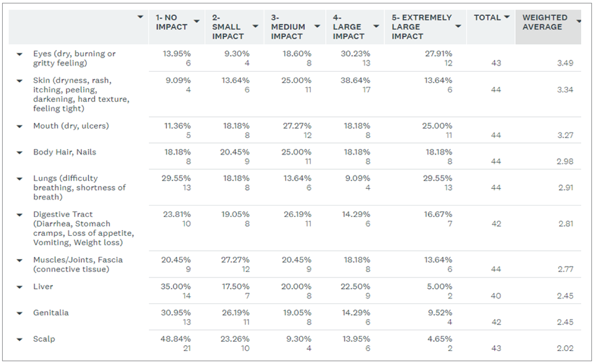The image size is (595, 364).
Task: Expand the Digestive Tract row arrow
Action: point(20,215)
